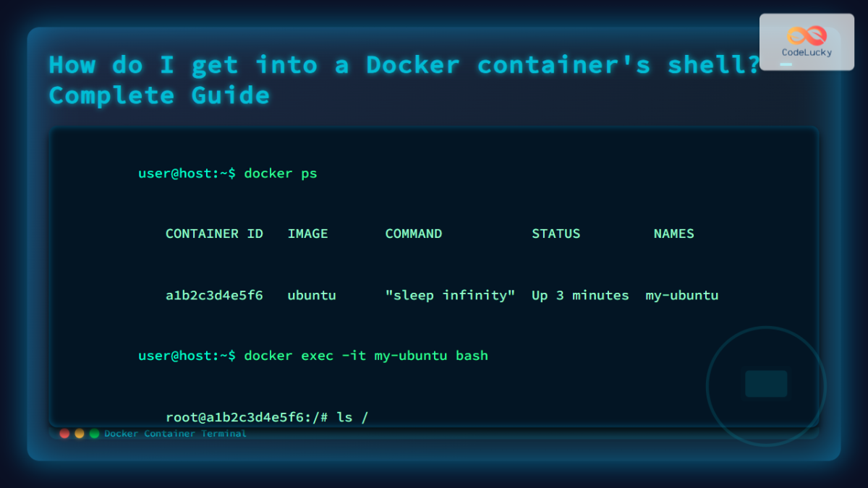
Task: Click the docker exec -it my-ubuntu bash command
Action: pos(367,356)
